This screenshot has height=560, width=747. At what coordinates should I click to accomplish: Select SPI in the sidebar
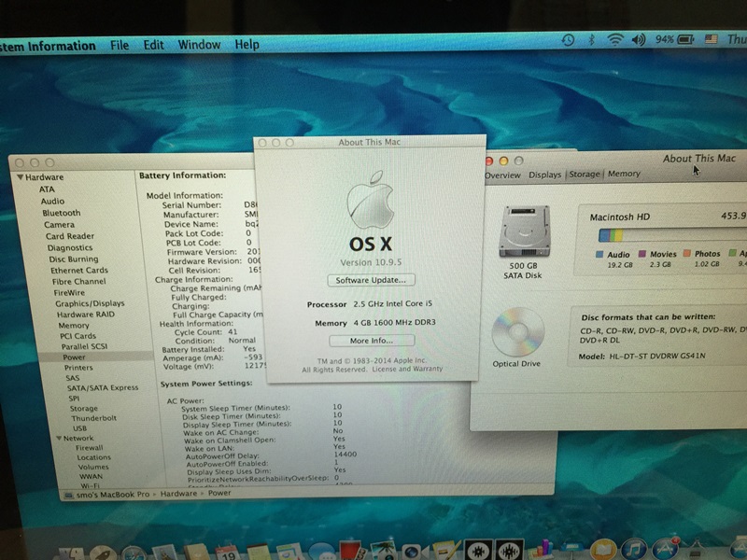(x=74, y=399)
